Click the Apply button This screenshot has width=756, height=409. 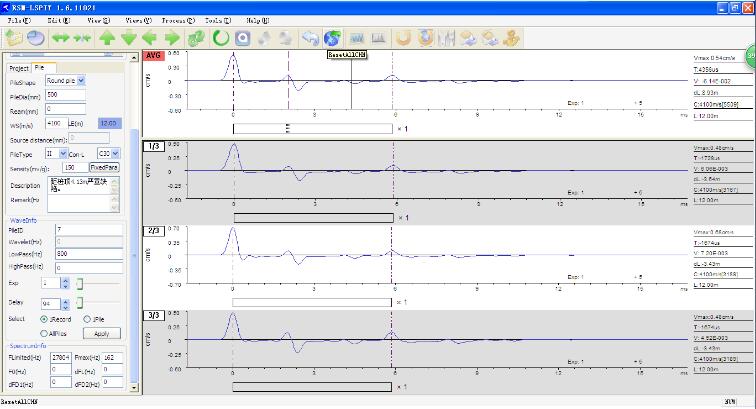(x=102, y=334)
